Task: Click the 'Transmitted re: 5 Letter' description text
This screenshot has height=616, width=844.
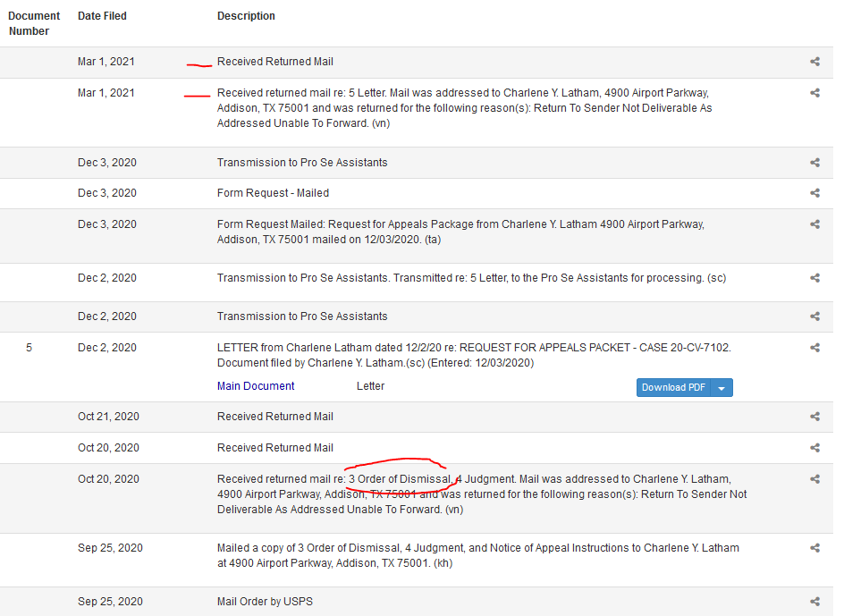Action: point(471,278)
